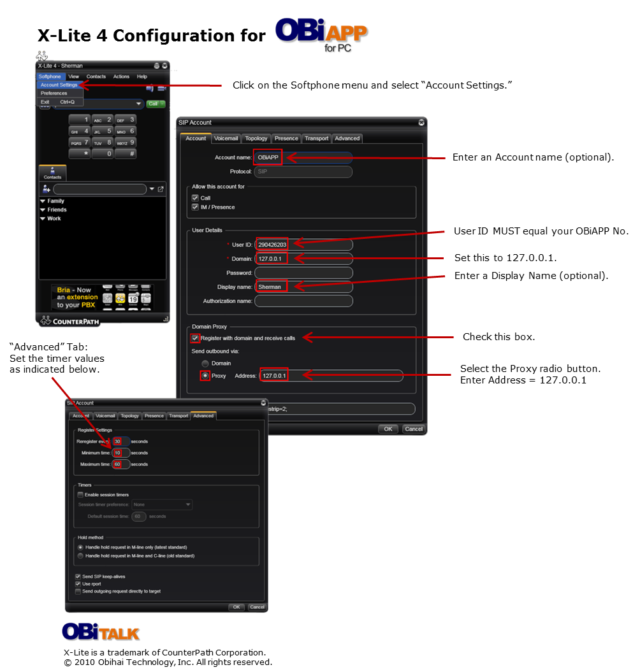Dial the JKL 5 keypad key
640x672 pixels.
coord(103,131)
